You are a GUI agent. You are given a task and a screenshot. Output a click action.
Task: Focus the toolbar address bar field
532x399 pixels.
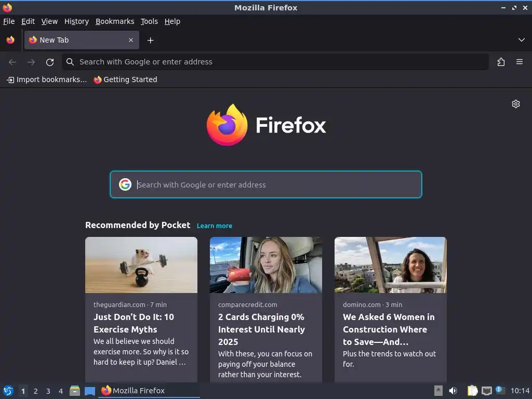pyautogui.click(x=275, y=62)
